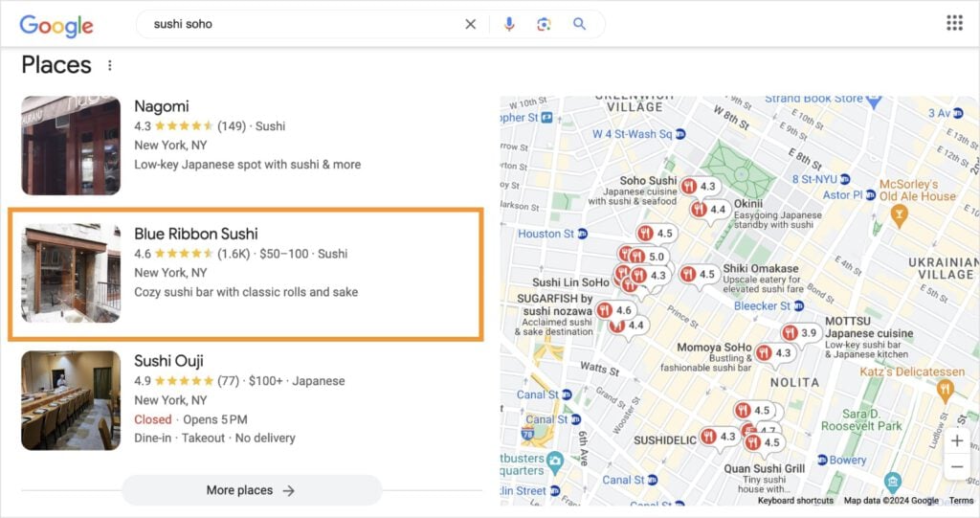The width and height of the screenshot is (980, 518).
Task: Zoom in on the map
Action: (x=957, y=440)
